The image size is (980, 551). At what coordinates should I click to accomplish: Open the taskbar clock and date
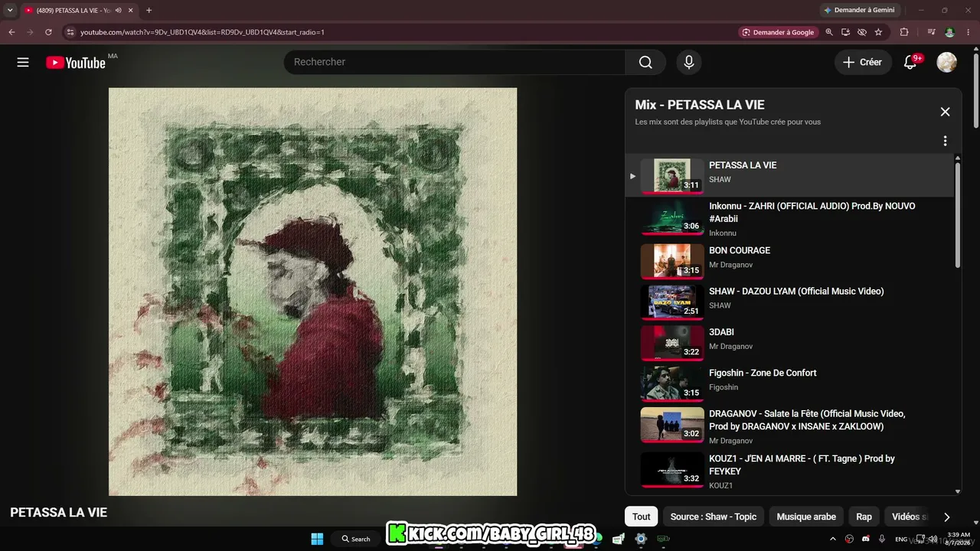[x=959, y=539]
